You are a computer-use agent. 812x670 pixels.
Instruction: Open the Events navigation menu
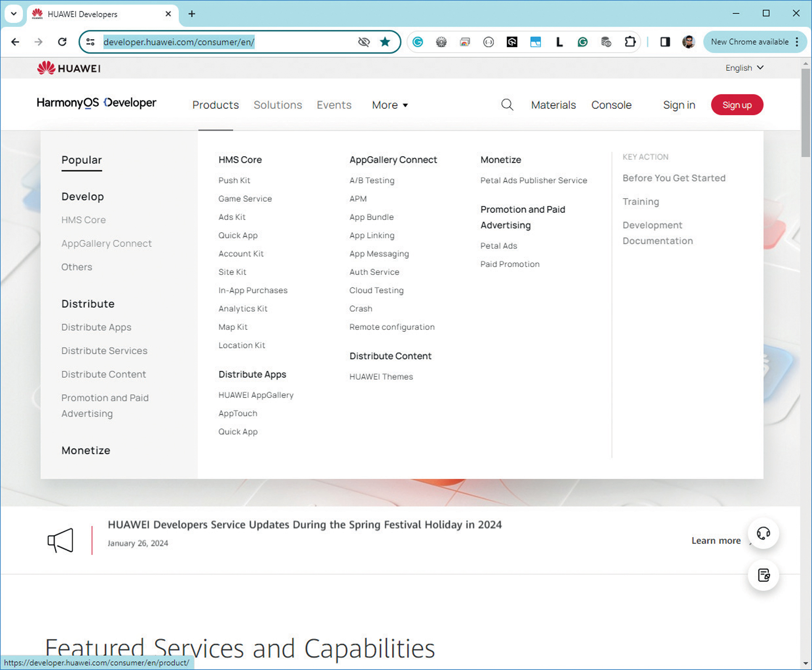pyautogui.click(x=334, y=105)
